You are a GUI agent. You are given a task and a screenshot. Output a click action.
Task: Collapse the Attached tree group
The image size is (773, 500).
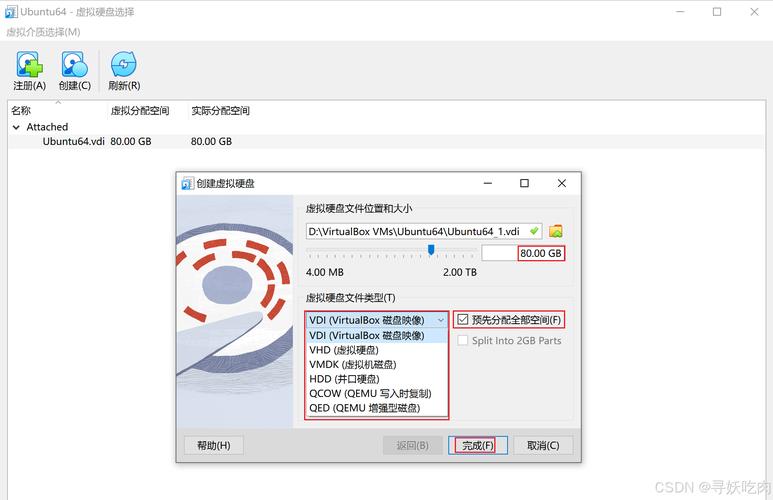[16, 127]
